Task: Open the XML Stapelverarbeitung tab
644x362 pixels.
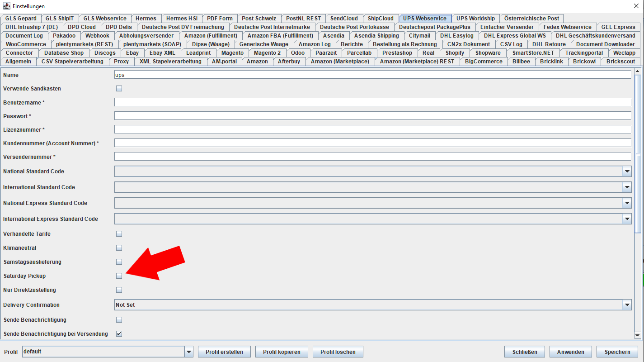Action: (170, 62)
